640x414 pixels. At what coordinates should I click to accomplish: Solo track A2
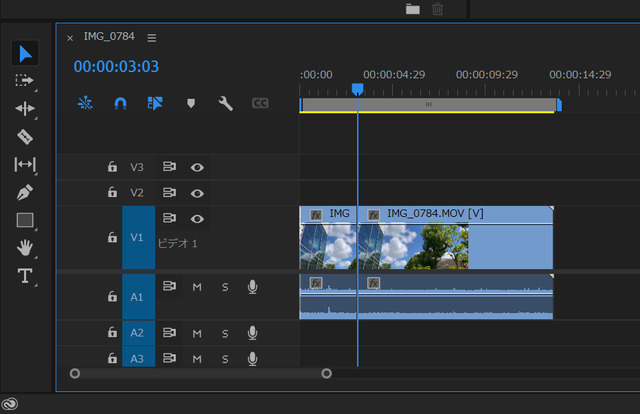coord(225,334)
